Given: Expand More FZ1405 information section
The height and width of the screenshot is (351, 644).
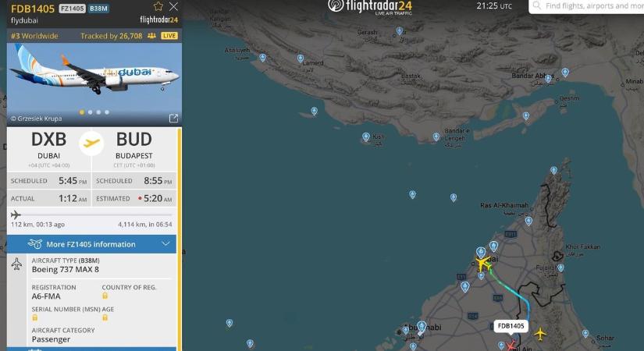Looking at the screenshot, I should click(91, 244).
